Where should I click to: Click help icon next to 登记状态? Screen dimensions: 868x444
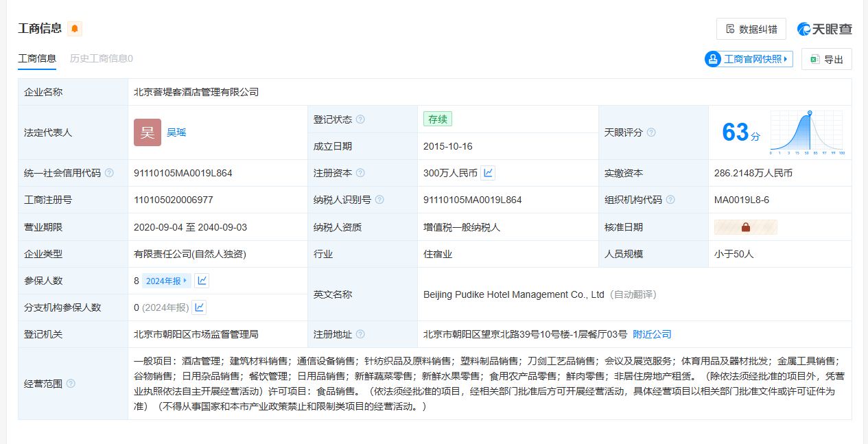(x=360, y=119)
